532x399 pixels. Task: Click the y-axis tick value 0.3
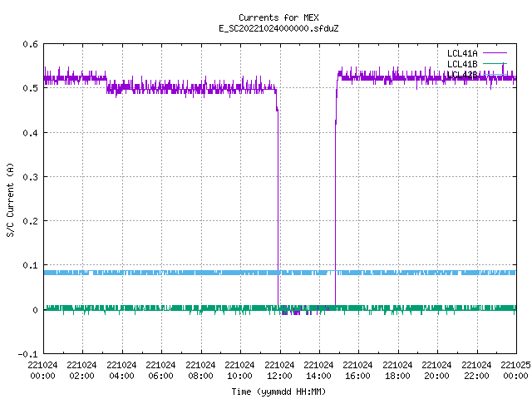click(x=30, y=177)
